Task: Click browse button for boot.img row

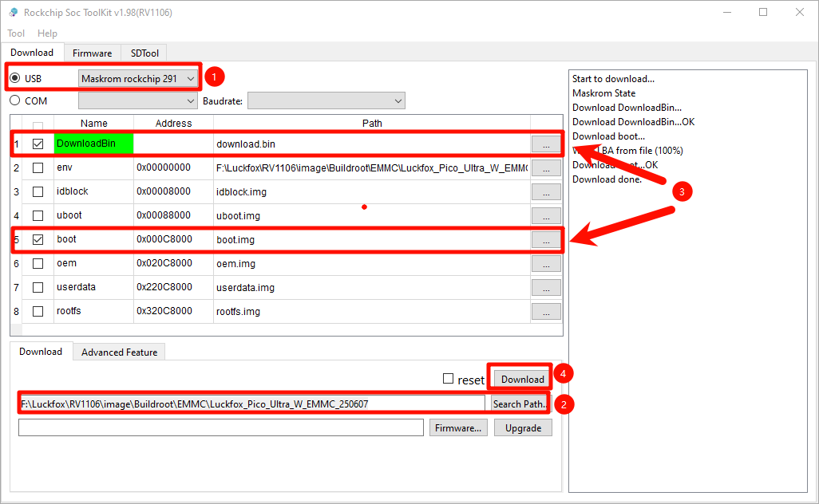Action: click(546, 240)
